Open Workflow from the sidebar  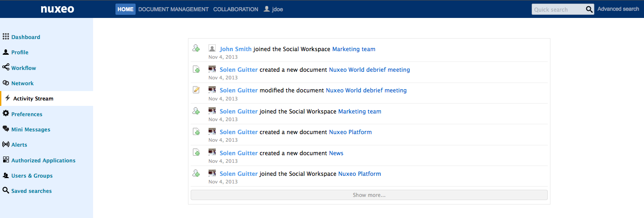24,68
